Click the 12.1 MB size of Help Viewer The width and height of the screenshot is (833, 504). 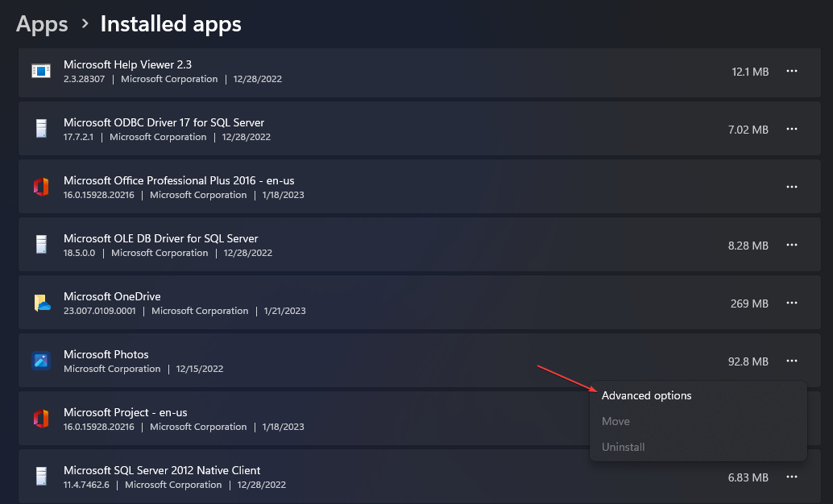click(749, 72)
